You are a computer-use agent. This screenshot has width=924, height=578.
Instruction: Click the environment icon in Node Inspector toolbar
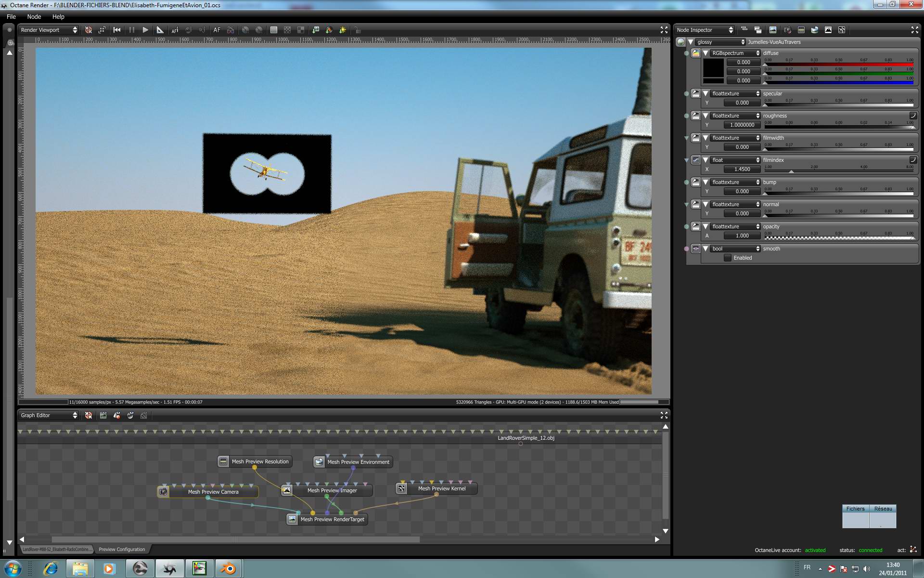tap(814, 30)
